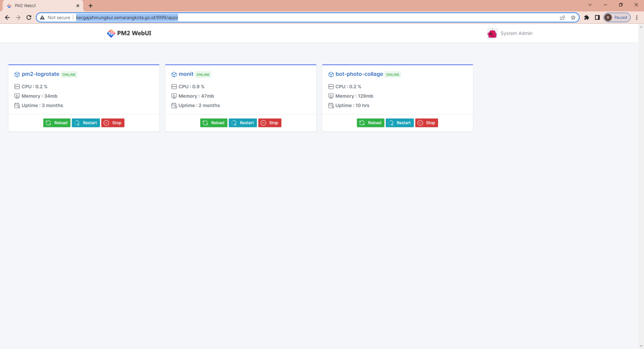This screenshot has height=349, width=644.
Task: Reload the monit process
Action: coord(214,123)
